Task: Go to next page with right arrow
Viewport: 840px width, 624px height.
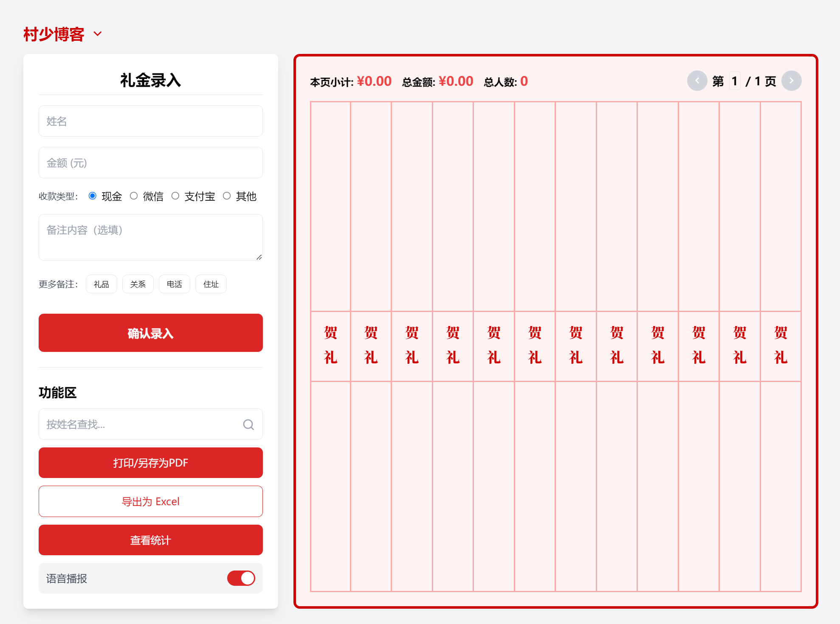Action: [x=791, y=81]
